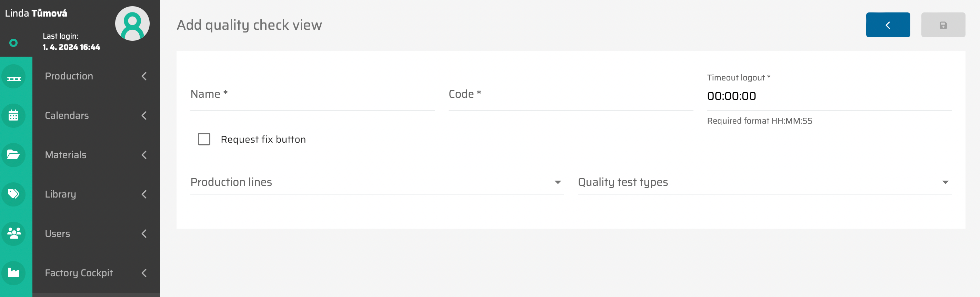Expand the Calendars menu chevron
Image resolution: width=980 pixels, height=297 pixels.
[144, 116]
